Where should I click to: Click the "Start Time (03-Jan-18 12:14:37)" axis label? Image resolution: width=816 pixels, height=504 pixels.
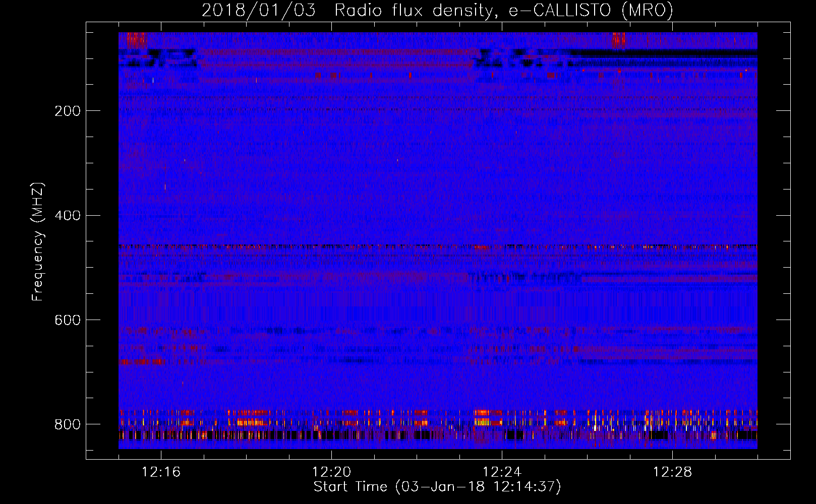pyautogui.click(x=437, y=487)
